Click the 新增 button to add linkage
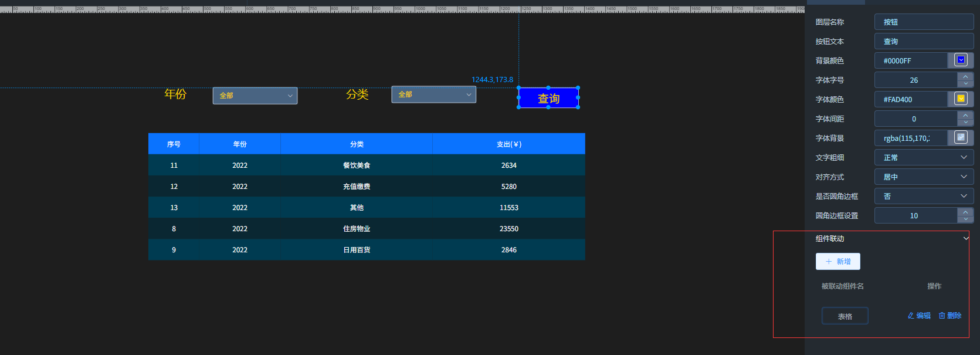The height and width of the screenshot is (355, 980). pos(837,262)
